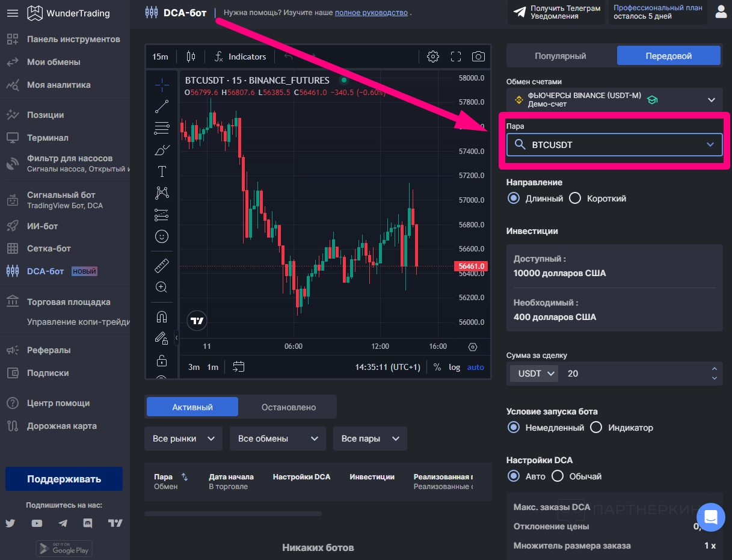Select the brush drawing tool

click(162, 150)
